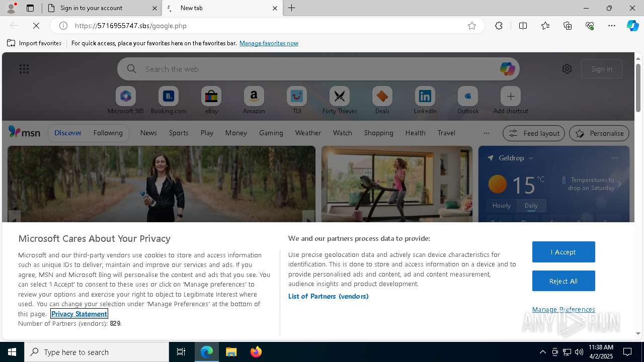644x362 pixels.
Task: Click Reject All button
Action: [x=563, y=281]
